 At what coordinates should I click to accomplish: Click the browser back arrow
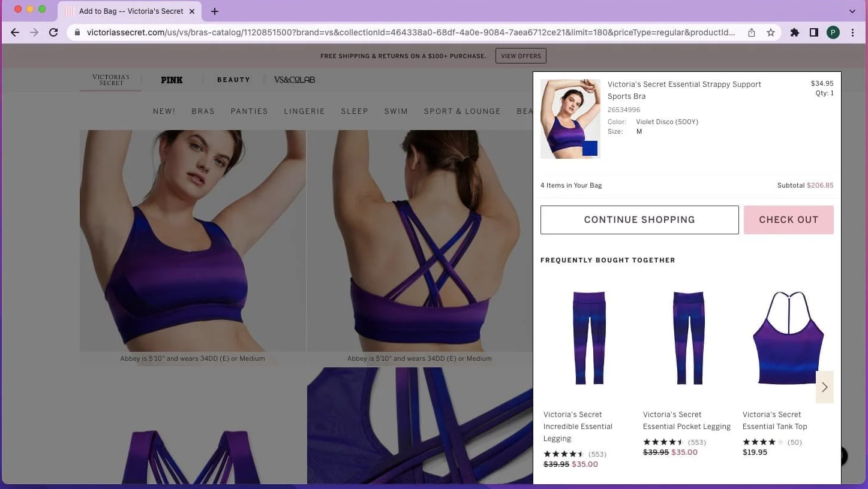click(x=15, y=32)
